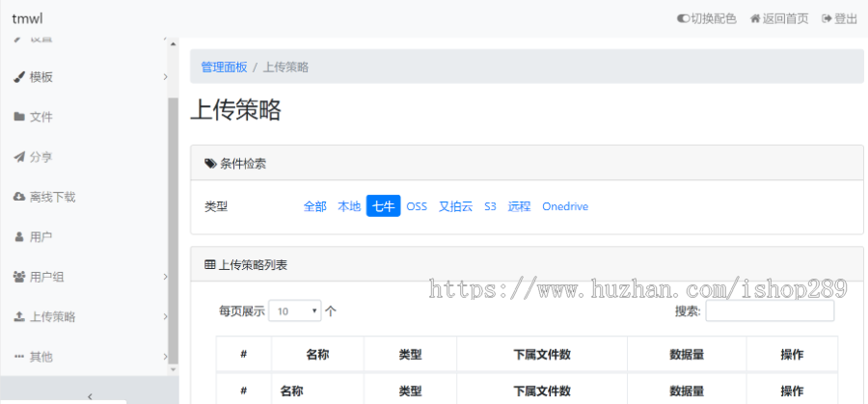The image size is (868, 404).
Task: Click the paintbrush icon beside 模板
Action: (x=19, y=77)
